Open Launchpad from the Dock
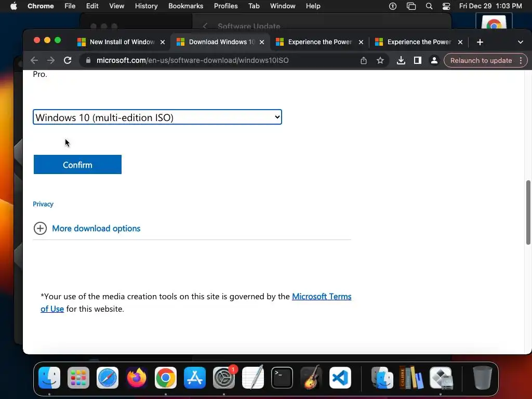Screen dimensions: 532x399 click(x=78, y=378)
